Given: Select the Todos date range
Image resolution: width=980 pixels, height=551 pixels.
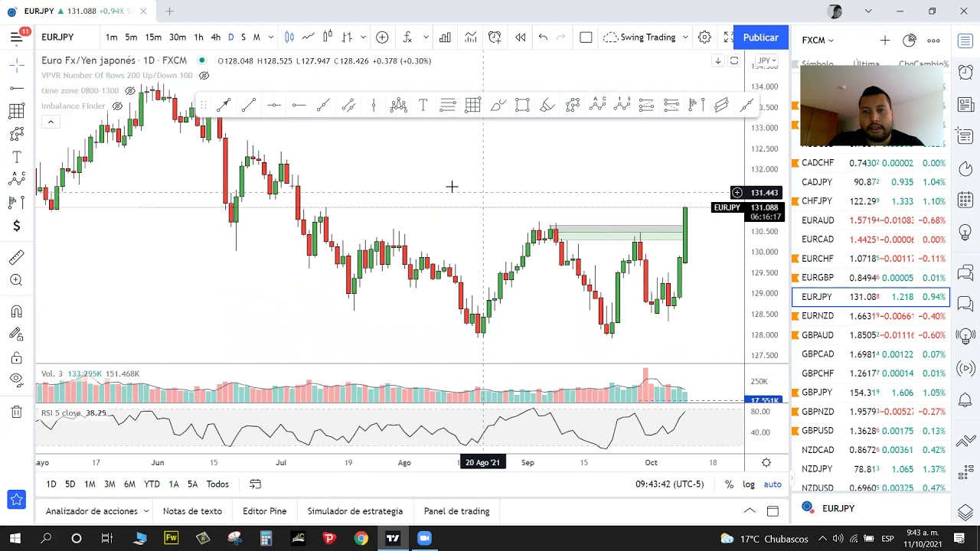Looking at the screenshot, I should [217, 484].
